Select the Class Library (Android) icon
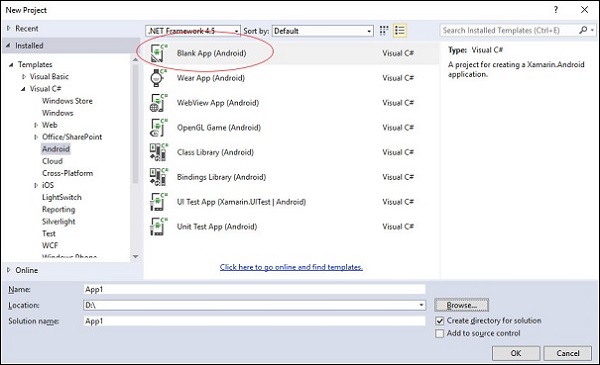Screen dimensions: 600x365 point(158,152)
